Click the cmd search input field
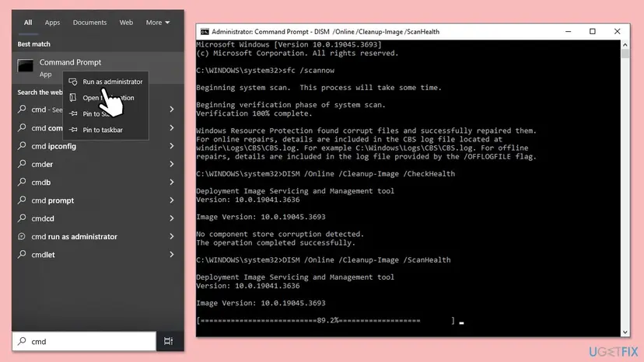This screenshot has height=362, width=644. coord(84,341)
